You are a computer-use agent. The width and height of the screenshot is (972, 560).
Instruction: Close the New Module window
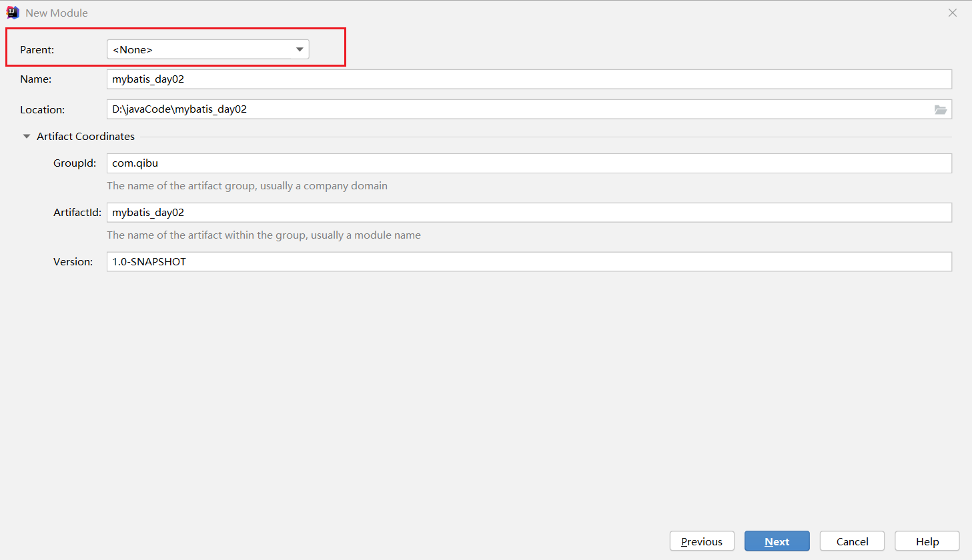(953, 13)
